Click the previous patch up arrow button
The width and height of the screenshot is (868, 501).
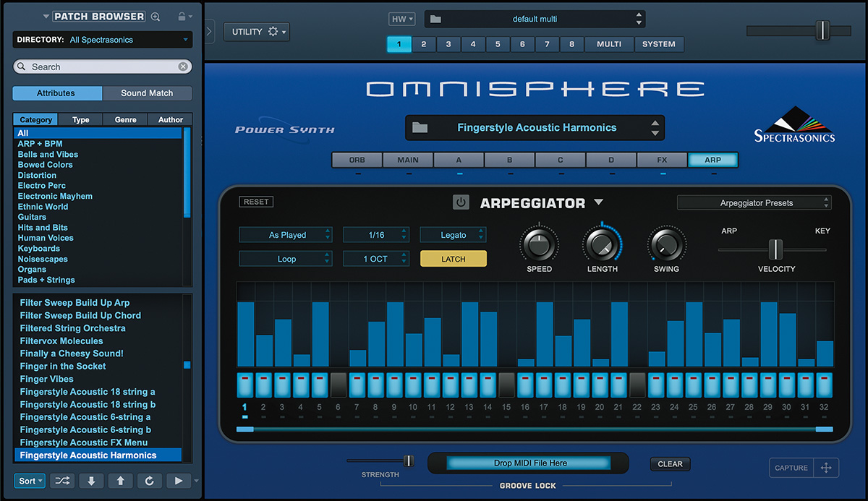coord(121,481)
